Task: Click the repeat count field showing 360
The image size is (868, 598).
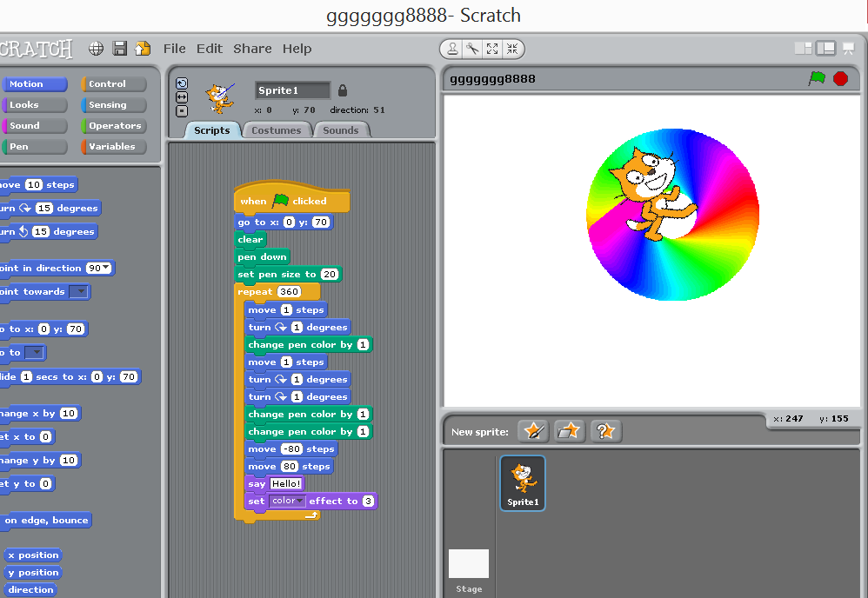Action: [x=289, y=291]
